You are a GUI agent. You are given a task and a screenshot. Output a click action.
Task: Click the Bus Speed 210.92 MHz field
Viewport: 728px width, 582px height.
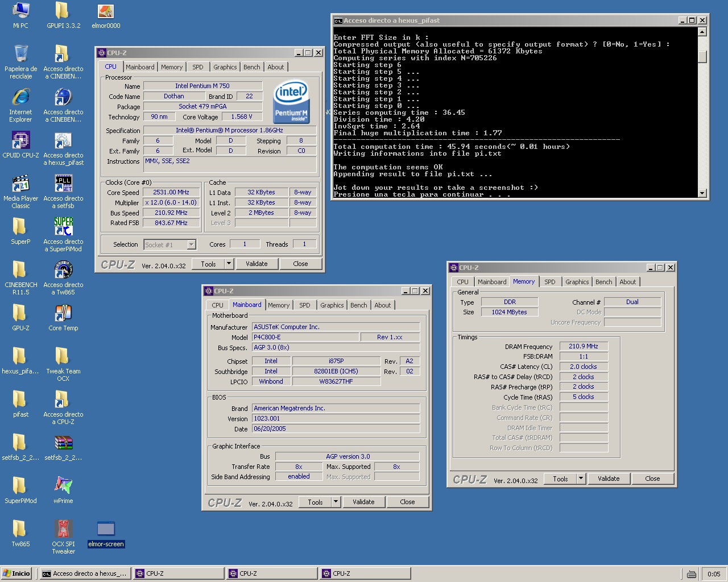tap(171, 213)
